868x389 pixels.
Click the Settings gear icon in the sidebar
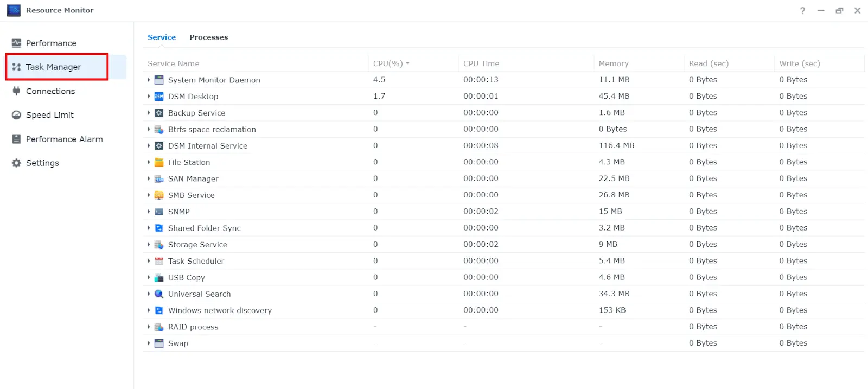tap(16, 163)
